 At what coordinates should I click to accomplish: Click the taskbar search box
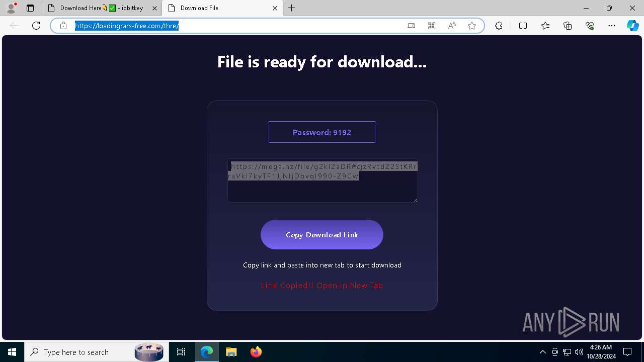[x=97, y=352]
